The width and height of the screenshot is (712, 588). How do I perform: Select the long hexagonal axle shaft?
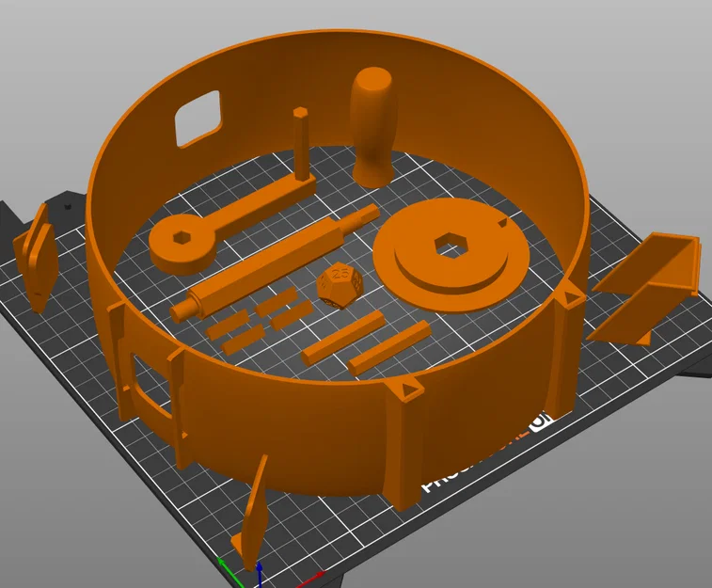pos(275,262)
